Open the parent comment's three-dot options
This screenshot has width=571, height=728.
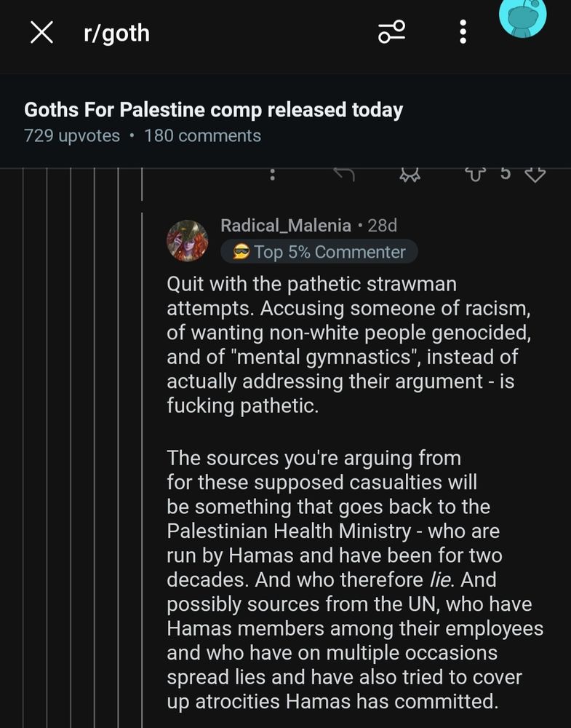(x=272, y=175)
